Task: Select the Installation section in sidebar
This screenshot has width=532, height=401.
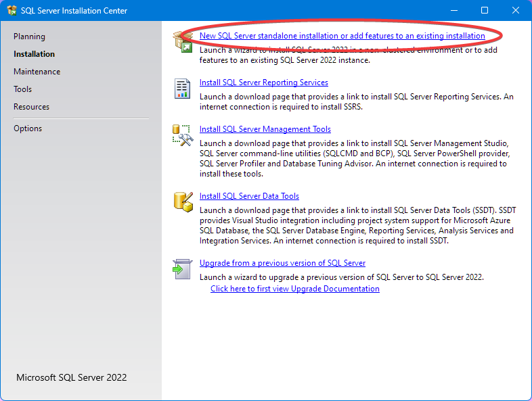Action: pos(34,54)
